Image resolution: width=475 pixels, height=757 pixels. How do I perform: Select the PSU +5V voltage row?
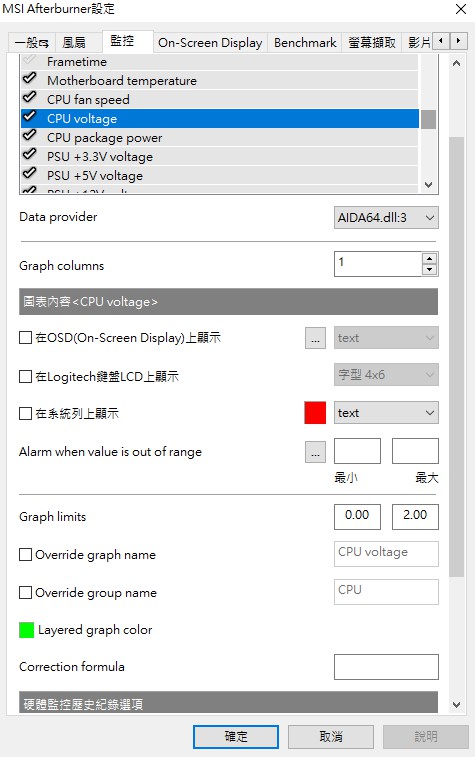point(220,175)
